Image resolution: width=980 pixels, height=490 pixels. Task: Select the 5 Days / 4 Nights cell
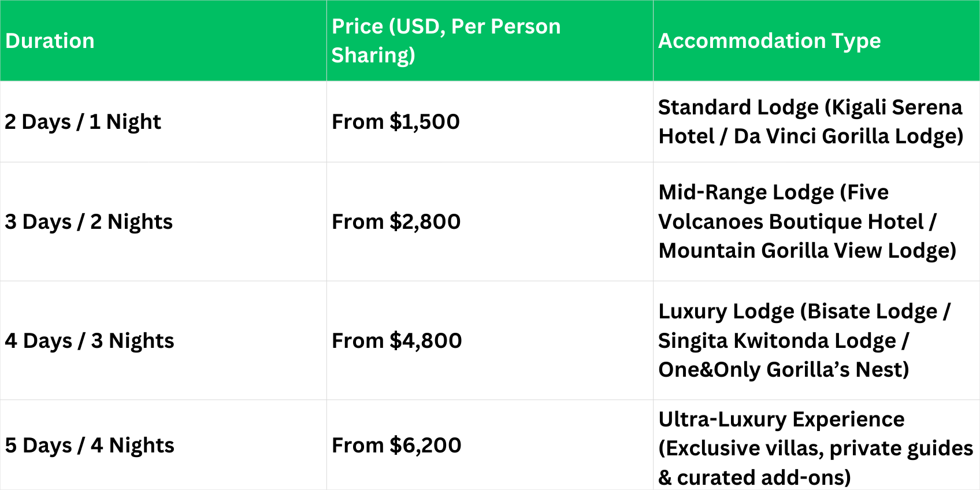tap(89, 446)
